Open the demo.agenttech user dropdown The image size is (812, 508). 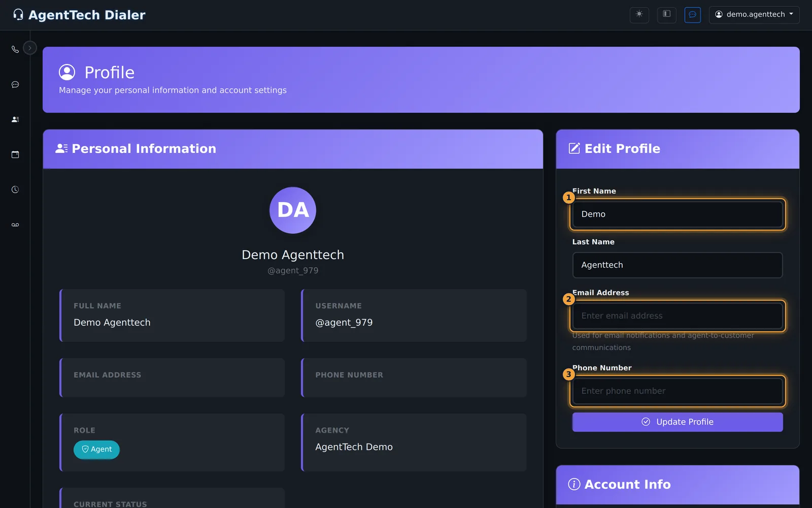coord(754,15)
